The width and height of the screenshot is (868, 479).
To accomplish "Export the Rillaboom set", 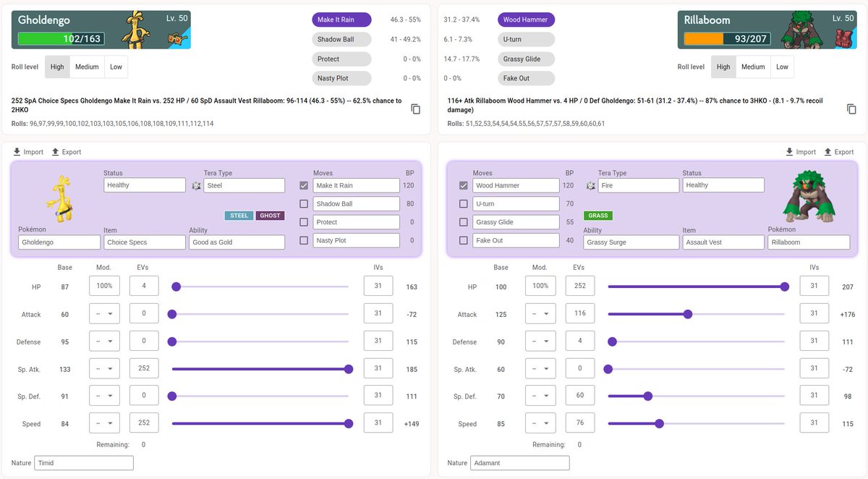I will [x=838, y=152].
